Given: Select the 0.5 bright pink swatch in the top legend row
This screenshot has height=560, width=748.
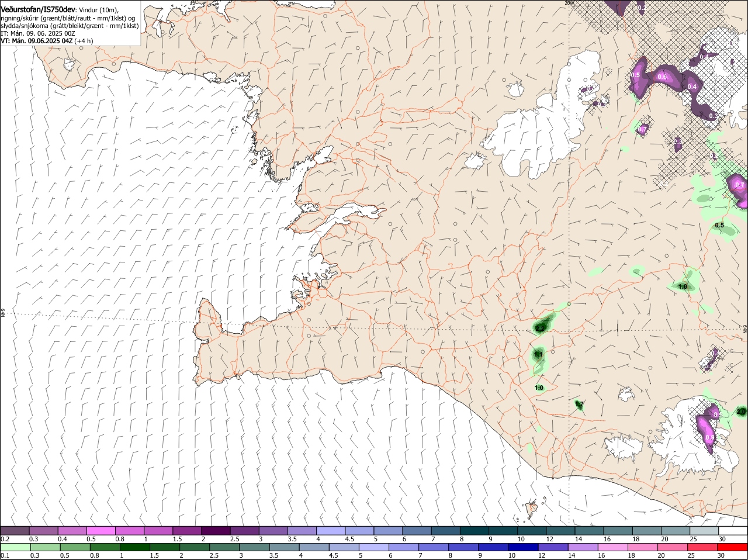Looking at the screenshot, I should (101, 531).
